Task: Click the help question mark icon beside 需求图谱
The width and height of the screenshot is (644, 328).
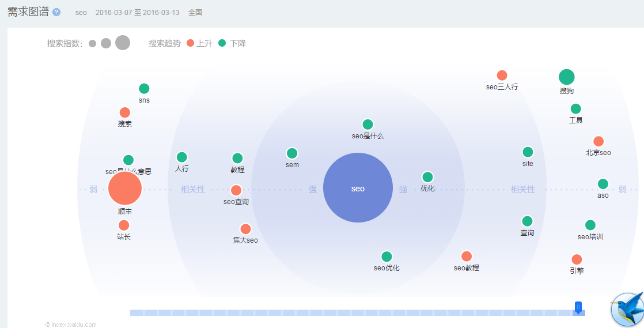Action: [x=56, y=12]
